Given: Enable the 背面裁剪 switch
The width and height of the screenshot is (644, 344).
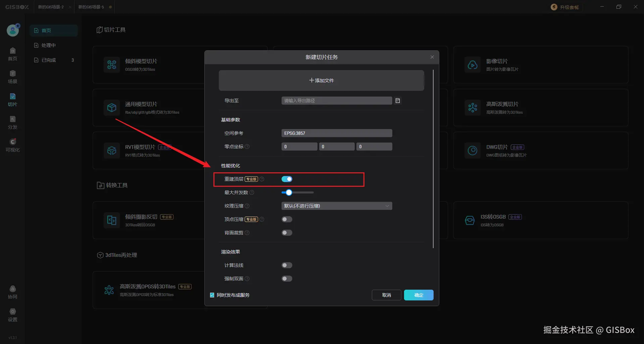Looking at the screenshot, I should [x=287, y=233].
